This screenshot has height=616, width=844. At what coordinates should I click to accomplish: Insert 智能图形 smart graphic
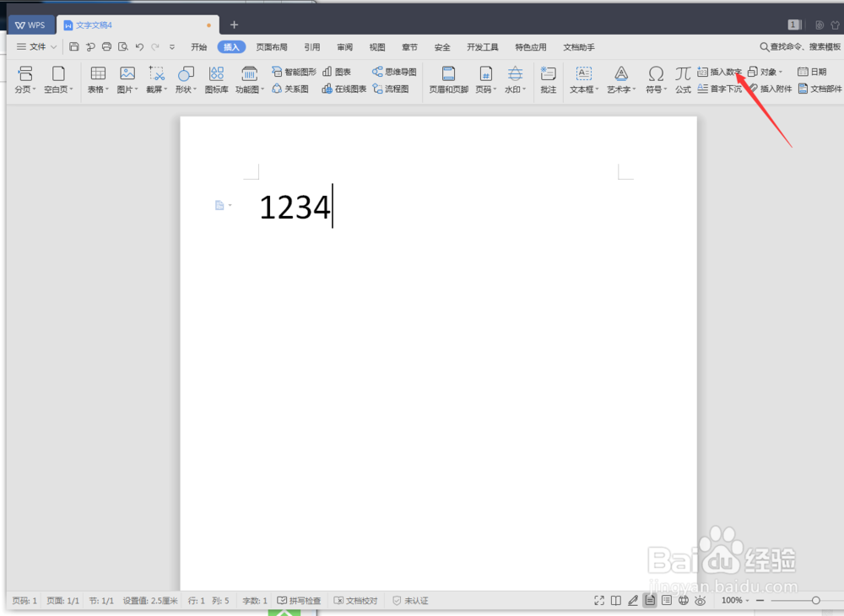coord(294,72)
